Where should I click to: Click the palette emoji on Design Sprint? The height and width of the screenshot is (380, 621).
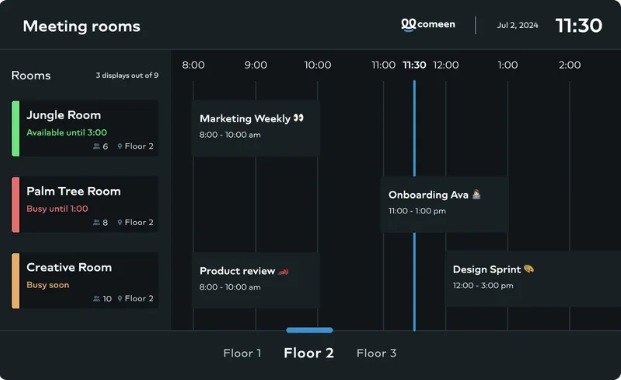pos(529,269)
